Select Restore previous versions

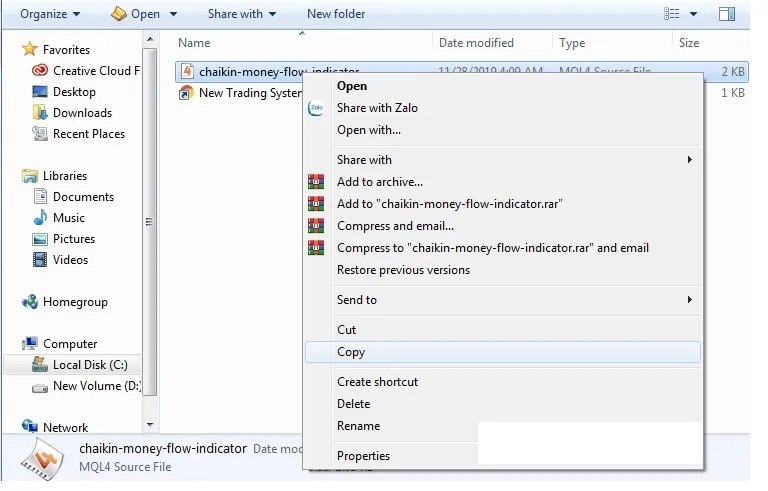tap(504, 270)
